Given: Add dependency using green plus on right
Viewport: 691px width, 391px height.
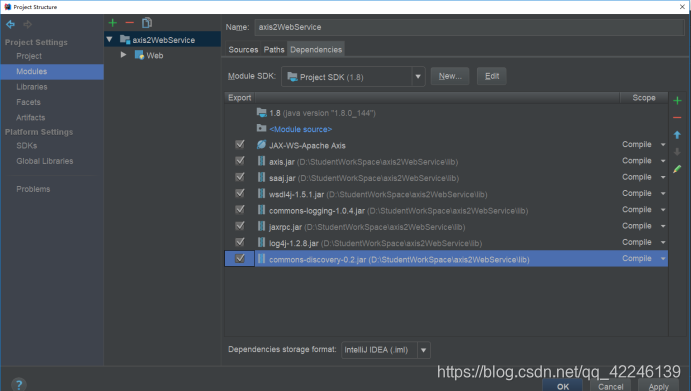Looking at the screenshot, I should point(677,101).
